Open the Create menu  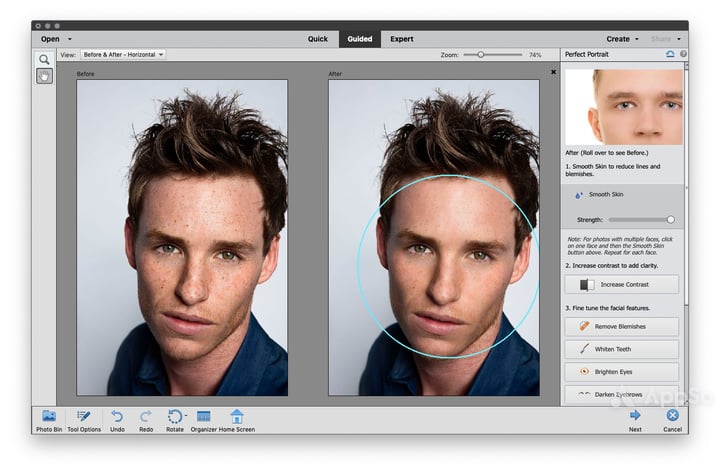click(622, 39)
